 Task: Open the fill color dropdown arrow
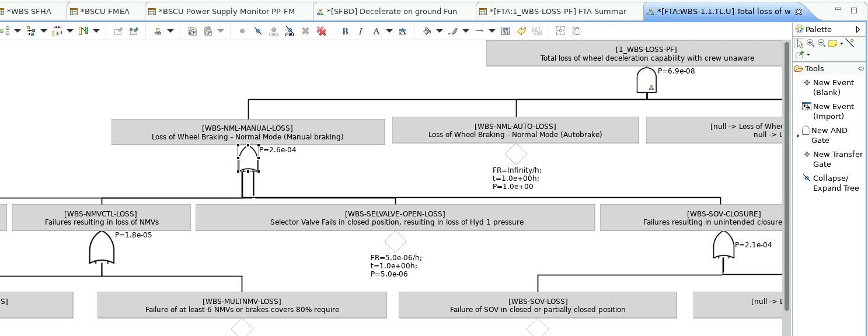(440, 31)
